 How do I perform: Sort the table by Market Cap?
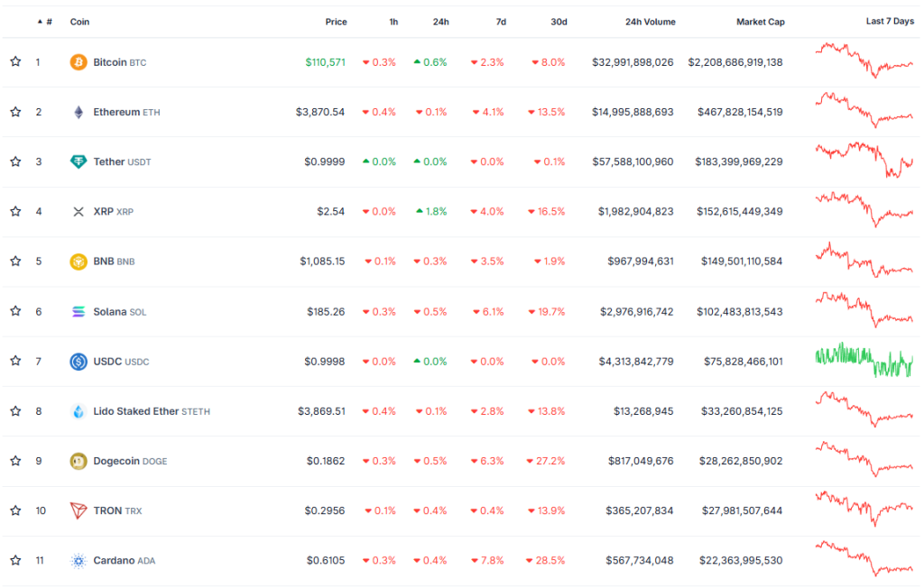click(x=761, y=21)
